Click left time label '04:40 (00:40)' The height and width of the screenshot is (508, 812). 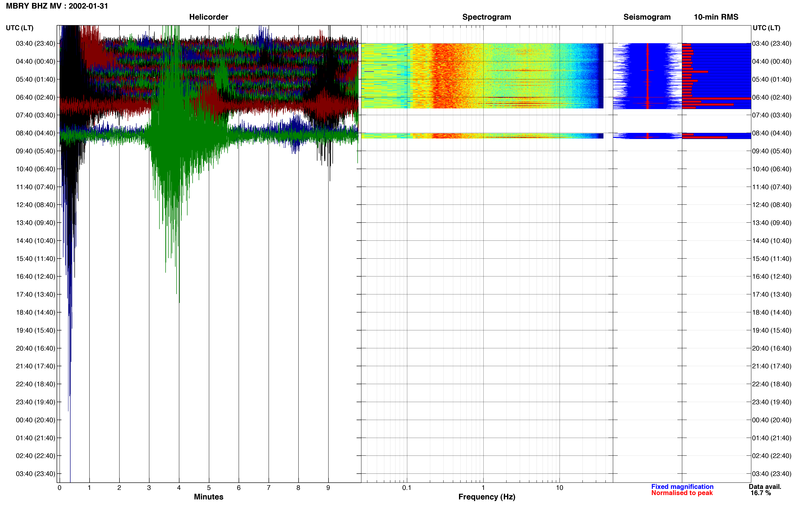[36, 61]
